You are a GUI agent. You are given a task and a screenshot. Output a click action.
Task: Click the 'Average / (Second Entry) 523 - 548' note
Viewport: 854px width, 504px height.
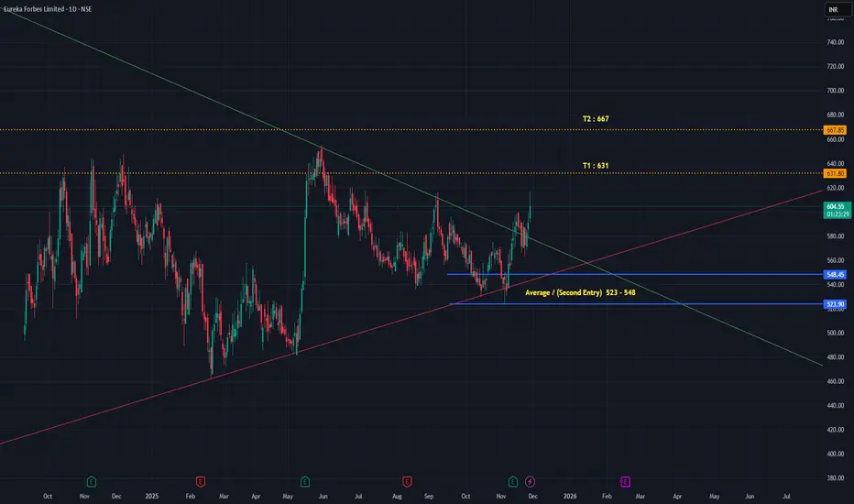580,292
